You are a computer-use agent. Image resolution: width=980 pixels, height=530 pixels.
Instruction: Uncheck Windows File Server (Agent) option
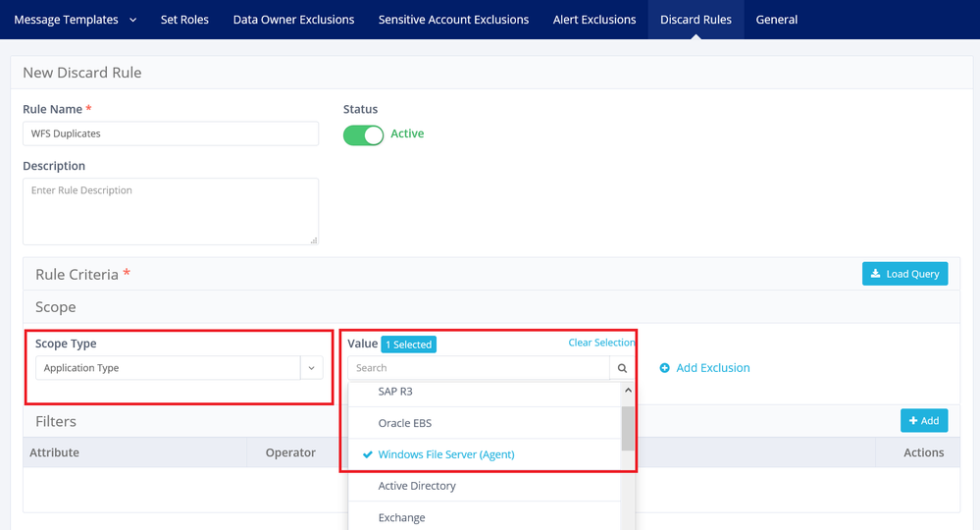coord(445,454)
